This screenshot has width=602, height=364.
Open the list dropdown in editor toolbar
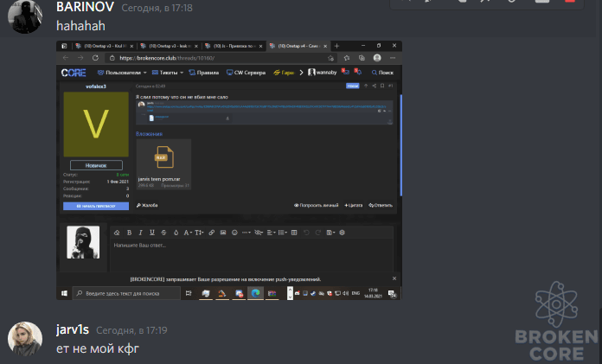point(283,233)
